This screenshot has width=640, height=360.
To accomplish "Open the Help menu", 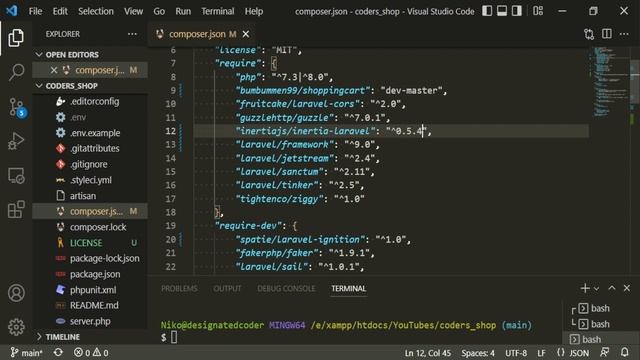I will pos(254,11).
